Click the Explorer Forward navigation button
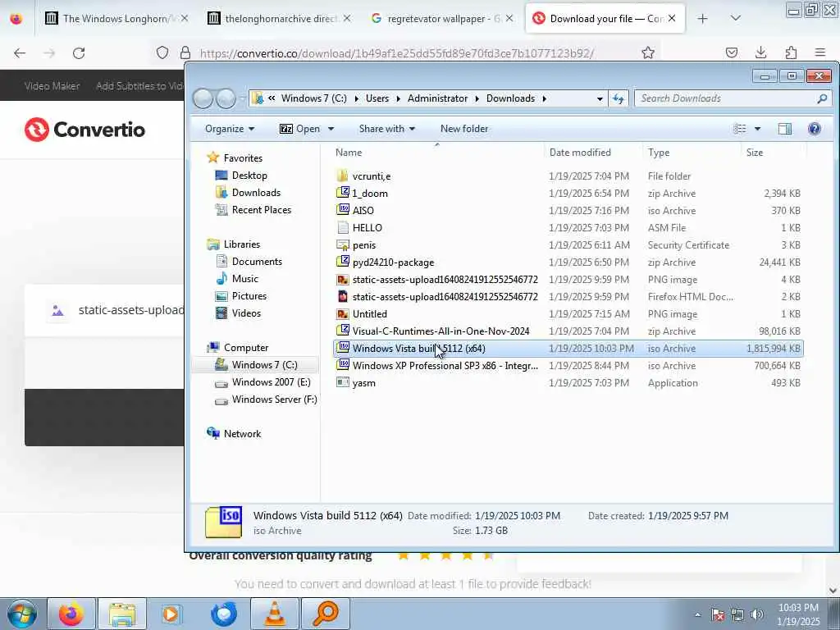This screenshot has width=840, height=630. pyautogui.click(x=226, y=98)
